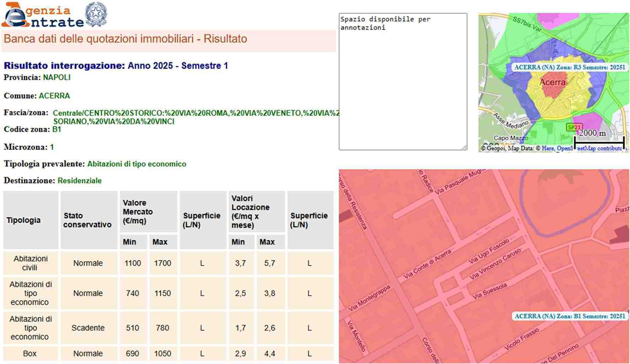Click the 'ACERRA (NA) Zona: R3' map label
Viewport: 630px width, 364px height.
click(x=569, y=67)
